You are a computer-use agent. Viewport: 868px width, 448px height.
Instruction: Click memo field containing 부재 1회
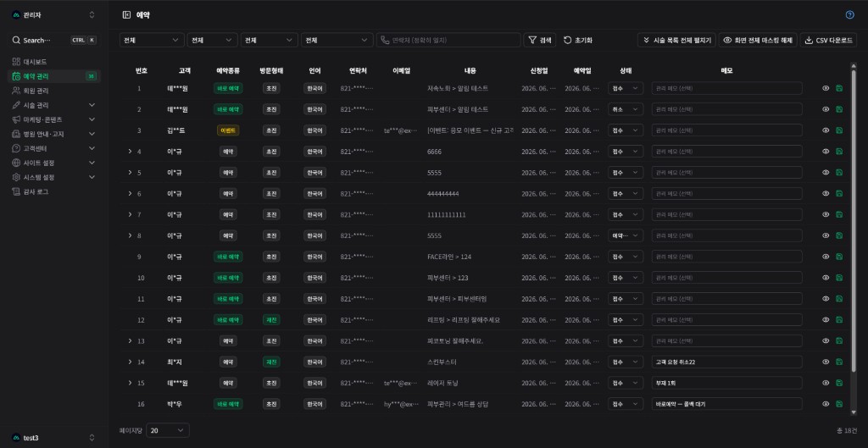tap(726, 383)
